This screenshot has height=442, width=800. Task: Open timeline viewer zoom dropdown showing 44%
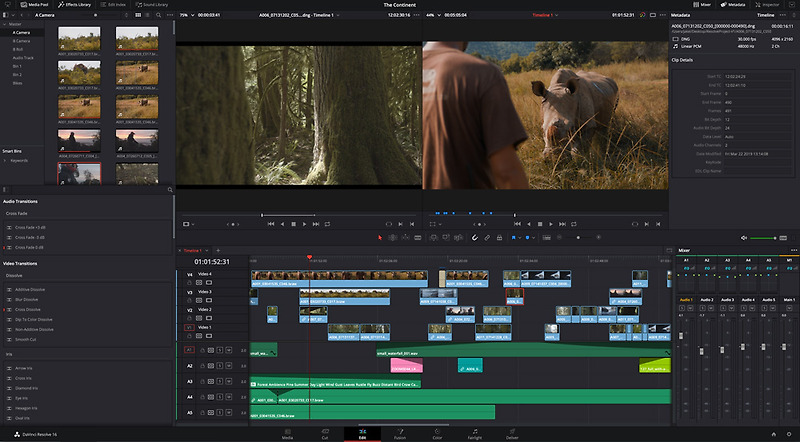coord(431,16)
